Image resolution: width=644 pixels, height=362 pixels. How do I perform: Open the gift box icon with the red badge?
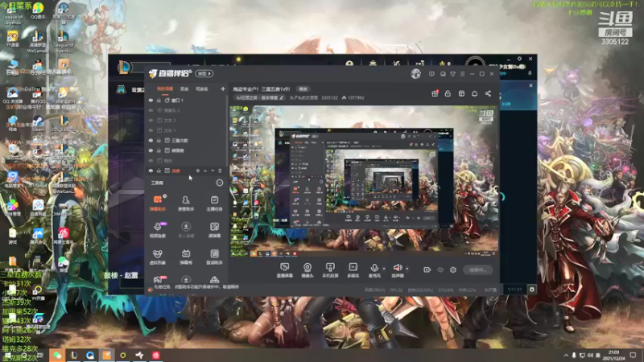(x=435, y=93)
